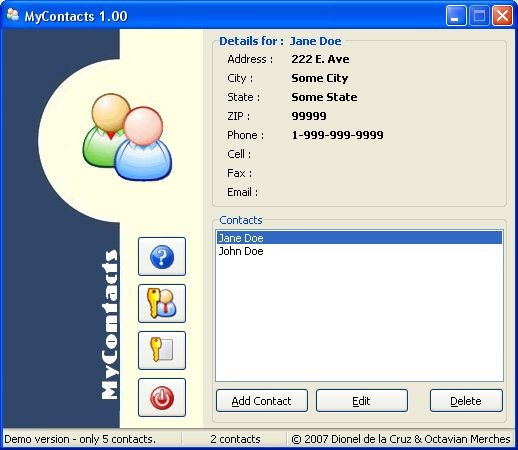This screenshot has width=518, height=450.
Task: Click the Contacts group label
Action: pyautogui.click(x=241, y=220)
